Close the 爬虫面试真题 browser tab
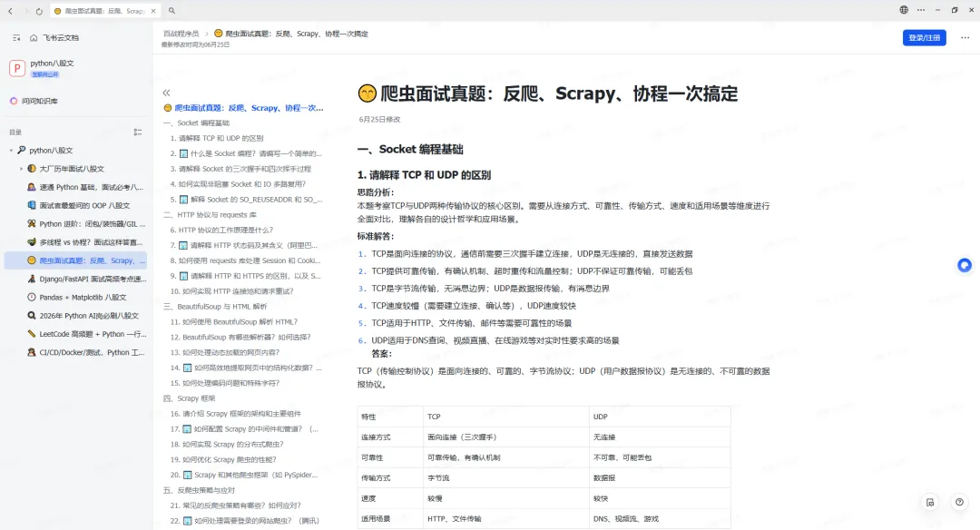Viewport: 980px width, 530px height. pyautogui.click(x=153, y=11)
